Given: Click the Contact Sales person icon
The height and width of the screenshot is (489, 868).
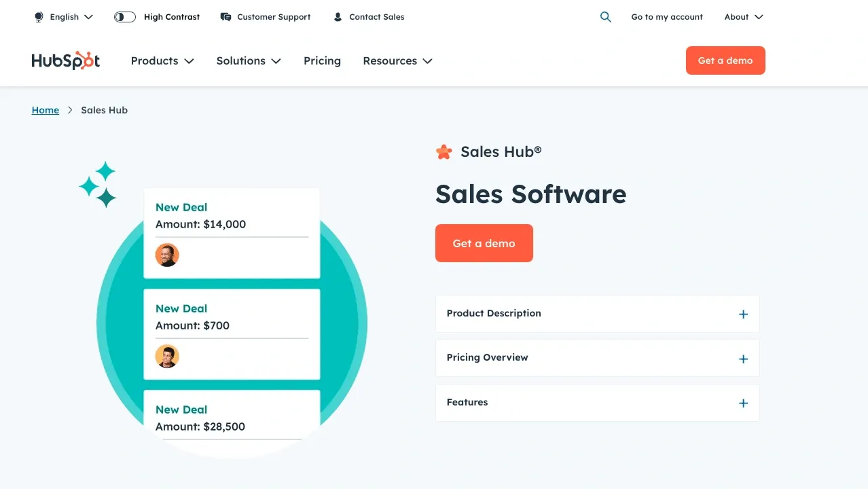Looking at the screenshot, I should pos(338,17).
